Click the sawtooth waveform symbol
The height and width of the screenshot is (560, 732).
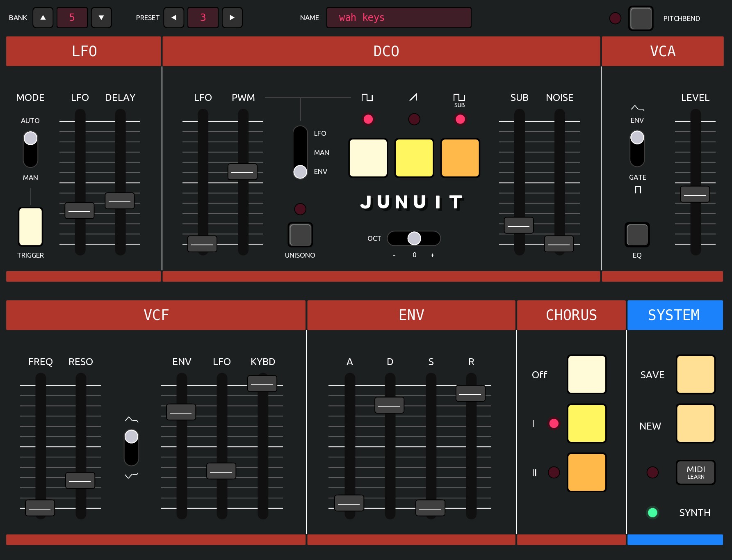pyautogui.click(x=413, y=97)
